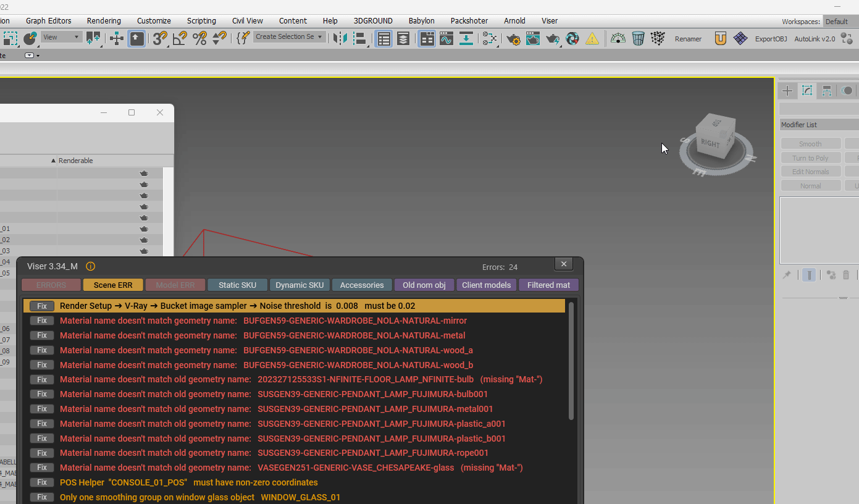Click the AutoLink v2.0 toolbar button

coord(815,39)
